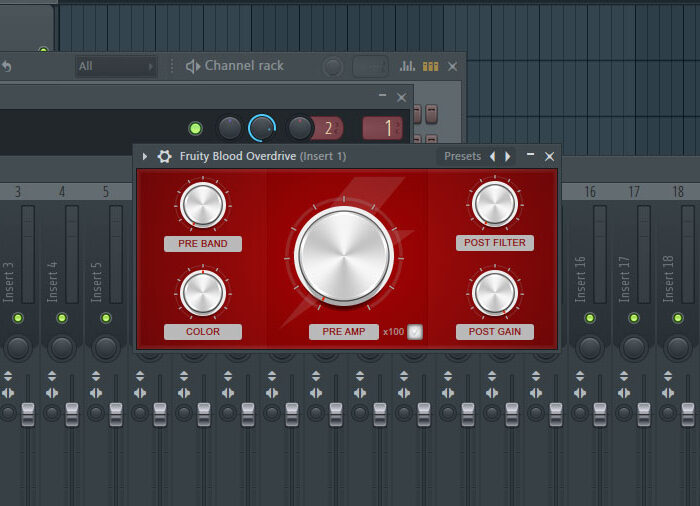Image resolution: width=700 pixels, height=506 pixels.
Task: Toggle Insert 16 stereo swap arrows icon
Action: click(579, 393)
